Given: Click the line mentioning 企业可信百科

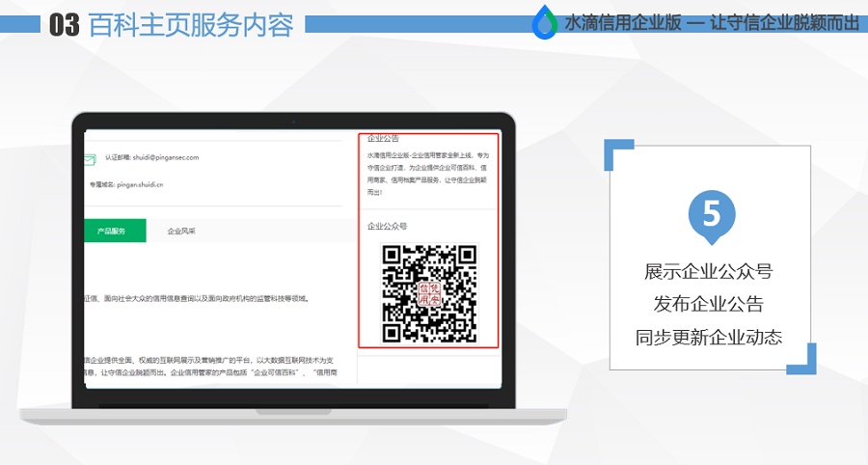Looking at the screenshot, I should point(211,372).
